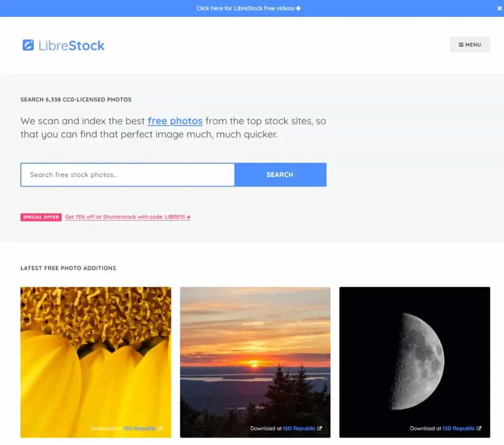
Task: Click the LibreStock wordmark text
Action: 71,46
